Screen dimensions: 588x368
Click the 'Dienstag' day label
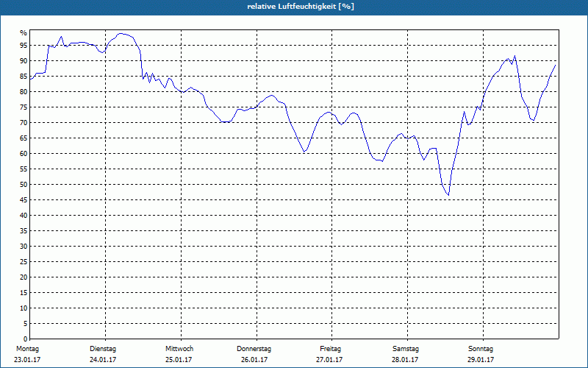pos(103,349)
